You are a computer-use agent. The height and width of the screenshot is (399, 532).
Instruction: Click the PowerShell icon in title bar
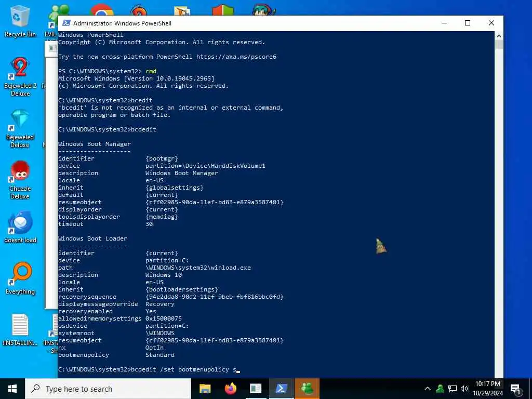66,23
